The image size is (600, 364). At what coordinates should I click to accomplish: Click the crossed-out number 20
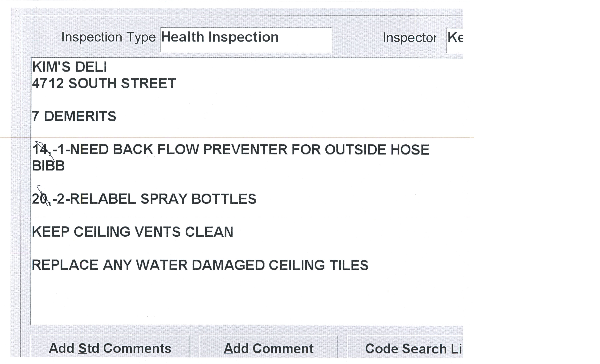pos(40,199)
